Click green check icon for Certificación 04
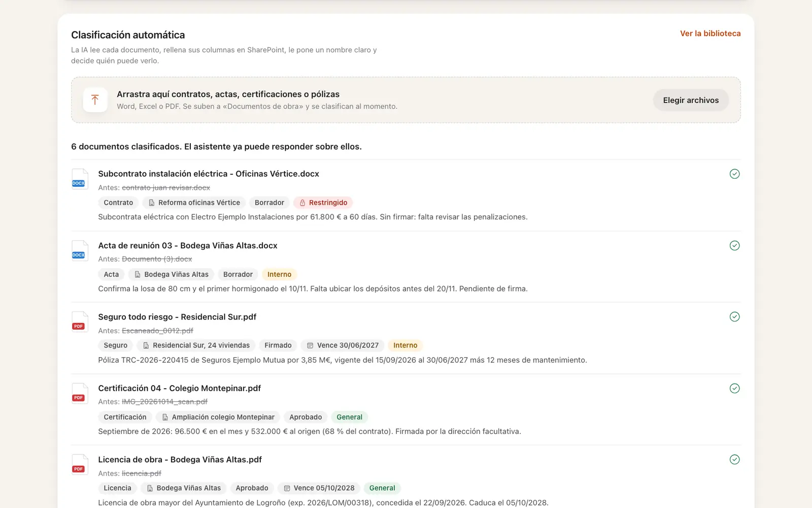Image resolution: width=812 pixels, height=508 pixels. pyautogui.click(x=734, y=388)
